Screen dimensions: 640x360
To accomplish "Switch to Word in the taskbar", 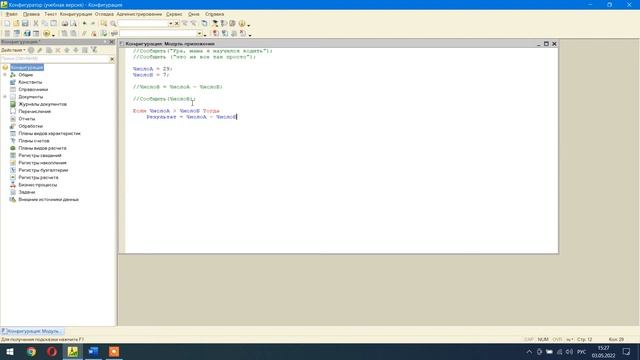I will tap(93, 351).
